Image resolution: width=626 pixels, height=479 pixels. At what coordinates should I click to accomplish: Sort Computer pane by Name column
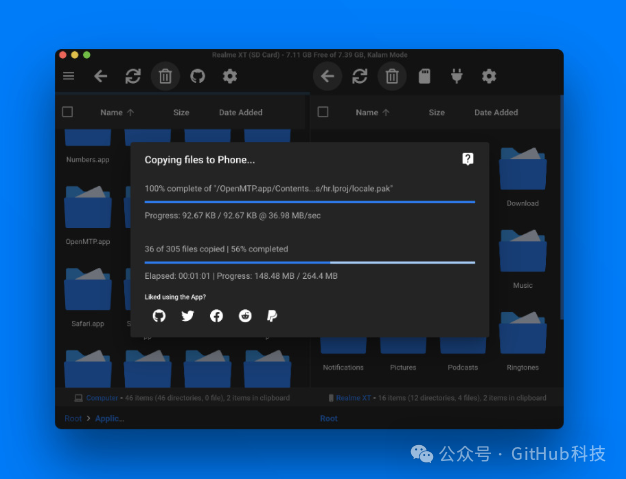[x=117, y=113]
